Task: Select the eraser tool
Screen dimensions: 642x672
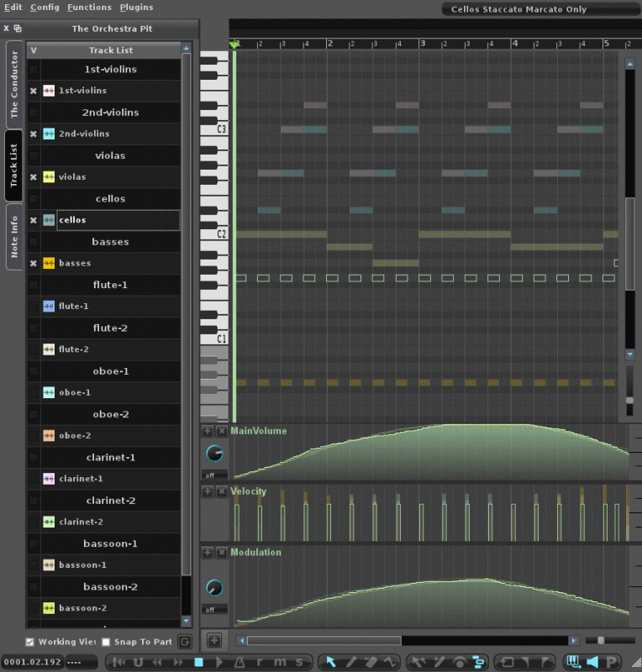Action: click(x=373, y=662)
